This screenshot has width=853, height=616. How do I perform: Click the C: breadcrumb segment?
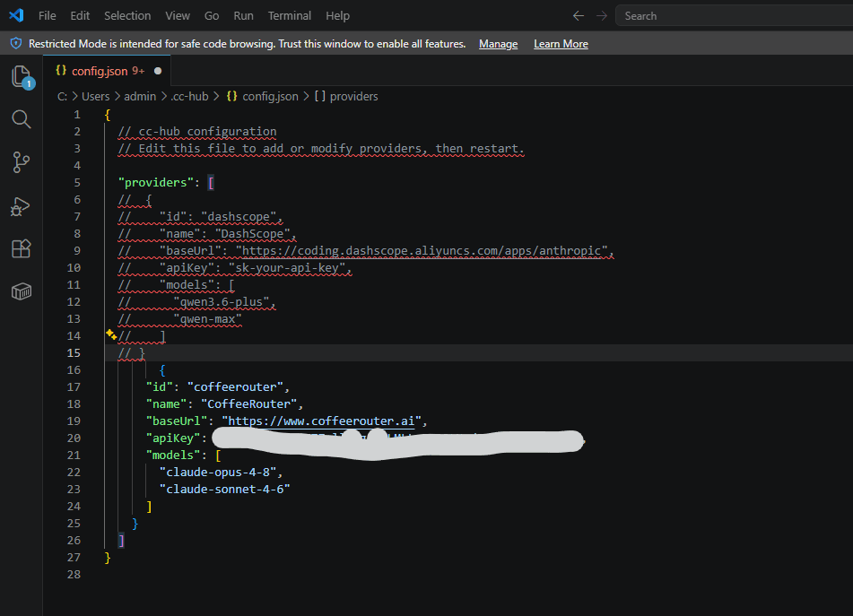click(x=62, y=96)
